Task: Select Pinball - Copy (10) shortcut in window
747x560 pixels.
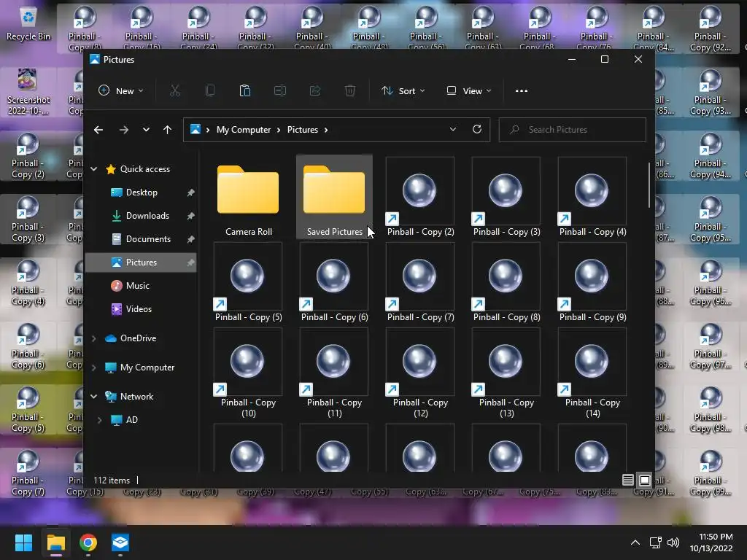Action: 248,373
